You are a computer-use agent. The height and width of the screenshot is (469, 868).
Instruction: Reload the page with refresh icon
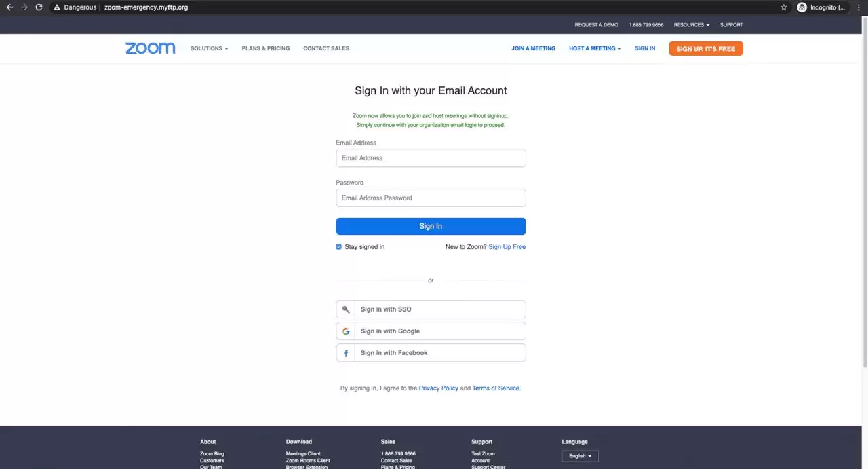pyautogui.click(x=39, y=7)
